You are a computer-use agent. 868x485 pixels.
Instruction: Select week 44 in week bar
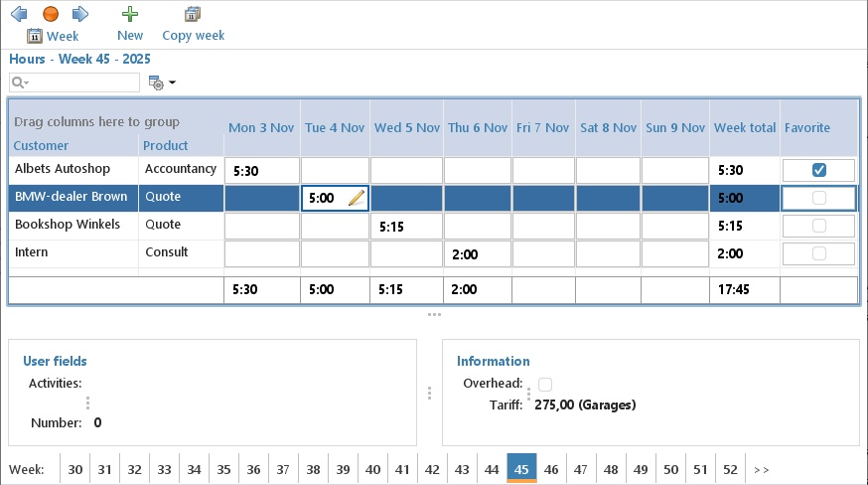tap(492, 469)
